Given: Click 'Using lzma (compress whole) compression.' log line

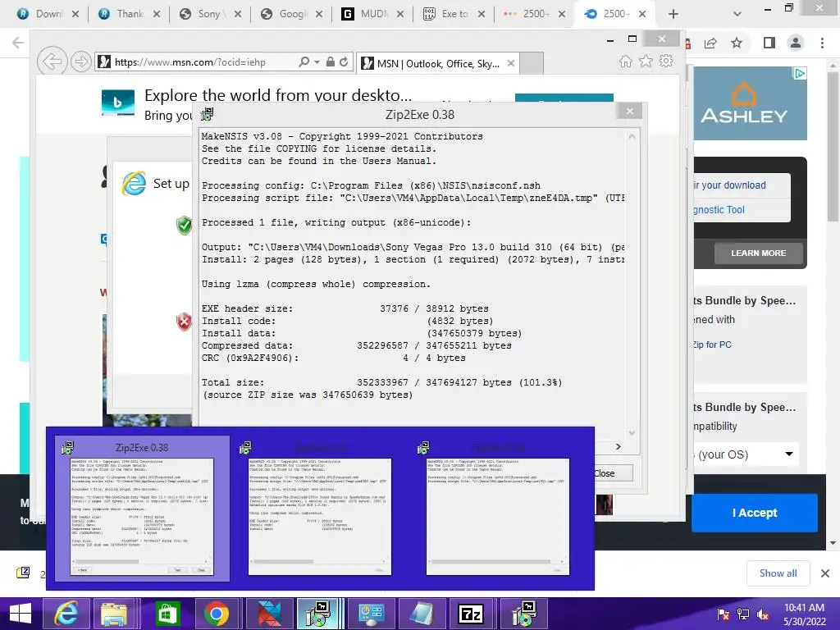Looking at the screenshot, I should click(x=316, y=284).
